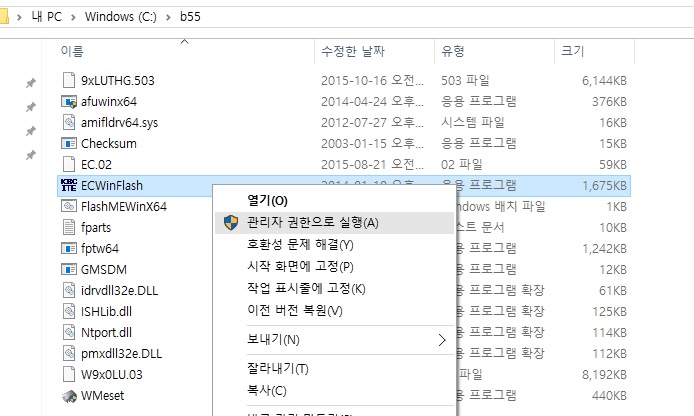This screenshot has height=416, width=694.
Task: Click the ECWinFlash KBC ITE icon
Action: click(69, 185)
